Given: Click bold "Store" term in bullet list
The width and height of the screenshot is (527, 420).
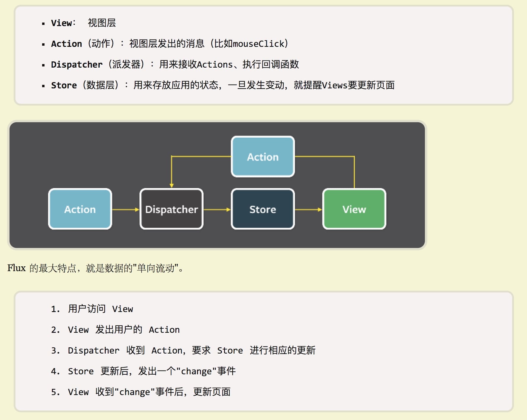Looking at the screenshot, I should tap(64, 85).
